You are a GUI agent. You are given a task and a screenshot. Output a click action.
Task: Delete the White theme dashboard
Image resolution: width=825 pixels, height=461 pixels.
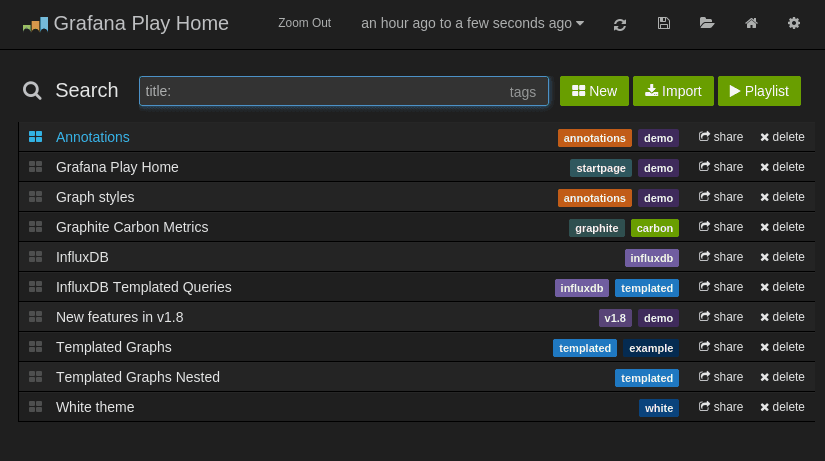pyautogui.click(x=782, y=407)
